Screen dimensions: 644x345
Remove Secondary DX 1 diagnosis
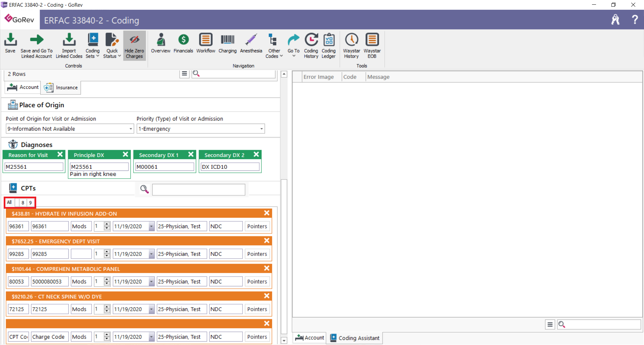click(191, 154)
